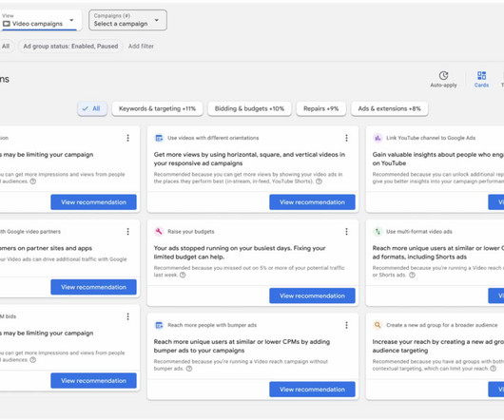Click video icon beside 'Reach more people with bumper ads'
The width and height of the screenshot is (504, 420).
click(x=159, y=325)
